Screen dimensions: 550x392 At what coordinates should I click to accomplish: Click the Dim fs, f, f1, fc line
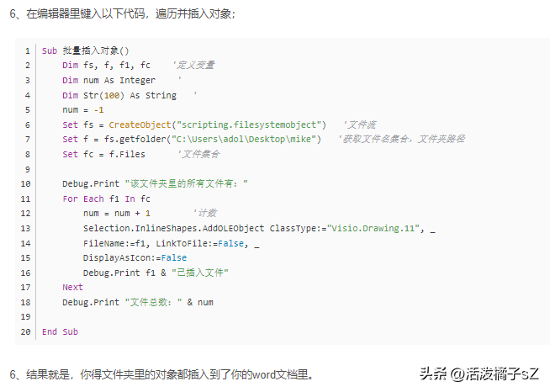(106, 66)
